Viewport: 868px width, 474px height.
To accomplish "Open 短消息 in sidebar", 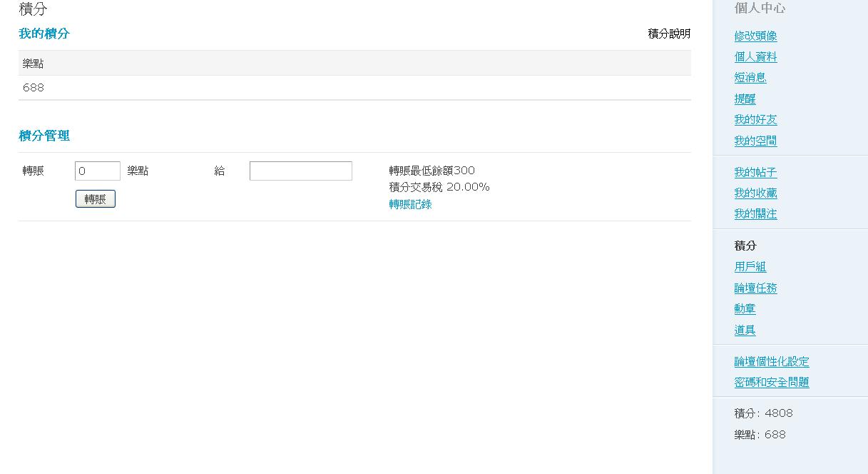I will (x=750, y=78).
